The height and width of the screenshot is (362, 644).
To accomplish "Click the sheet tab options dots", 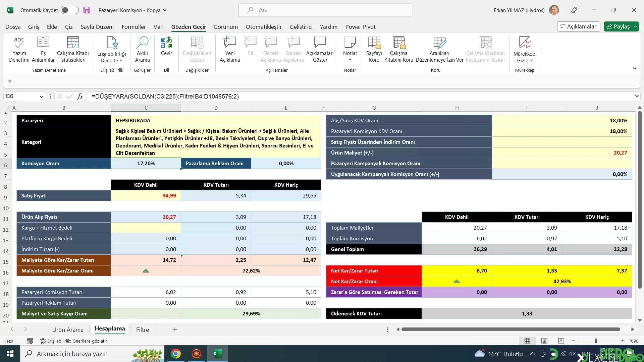I will [x=388, y=329].
